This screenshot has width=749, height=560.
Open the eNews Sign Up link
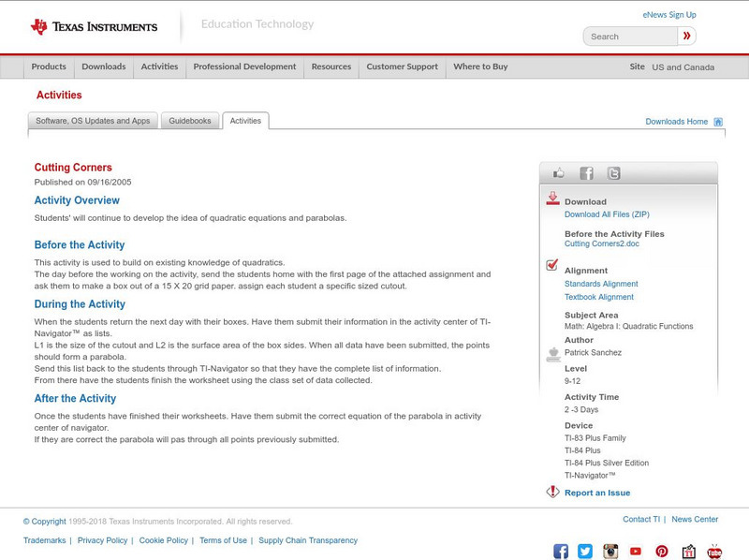click(x=669, y=15)
